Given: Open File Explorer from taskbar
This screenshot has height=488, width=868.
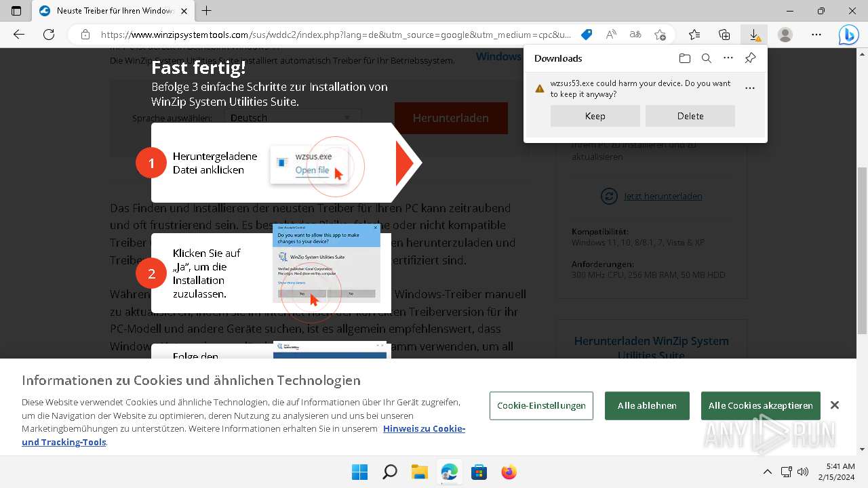Looking at the screenshot, I should click(419, 472).
